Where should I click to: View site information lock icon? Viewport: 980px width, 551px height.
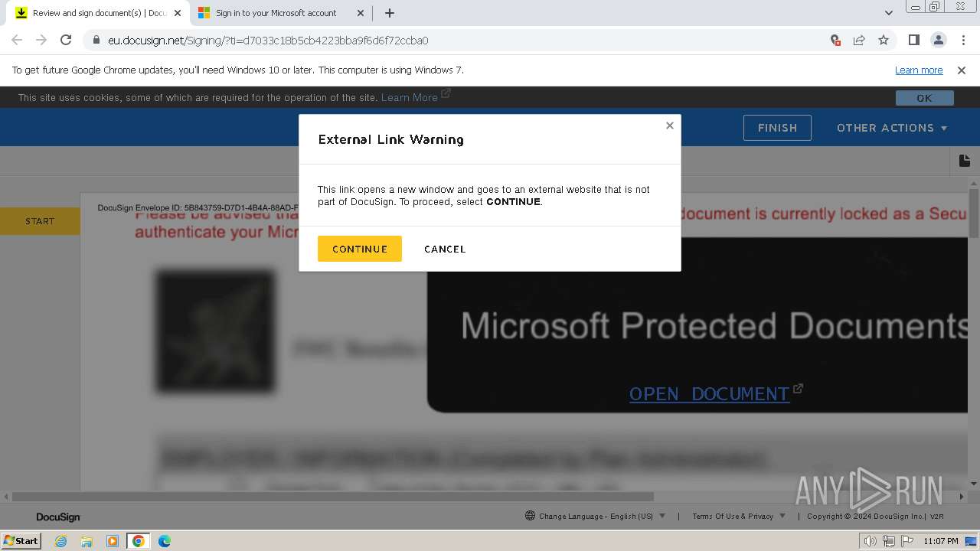tap(96, 41)
